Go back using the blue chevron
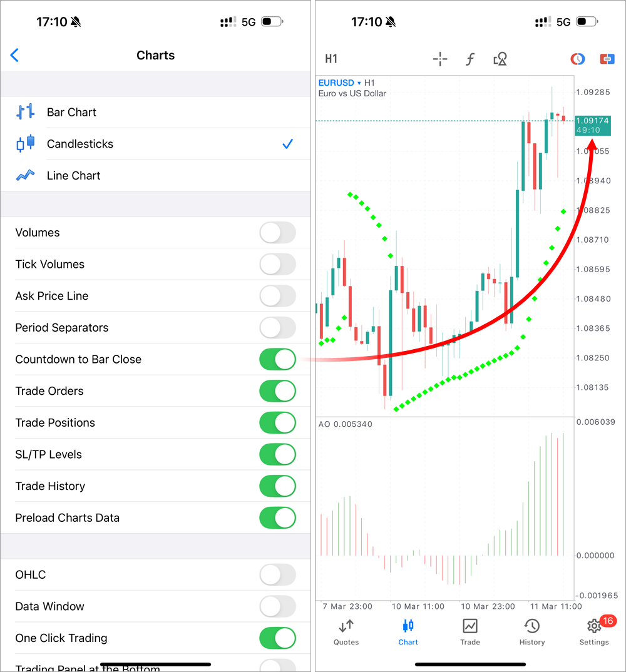The height and width of the screenshot is (672, 626). tap(15, 55)
